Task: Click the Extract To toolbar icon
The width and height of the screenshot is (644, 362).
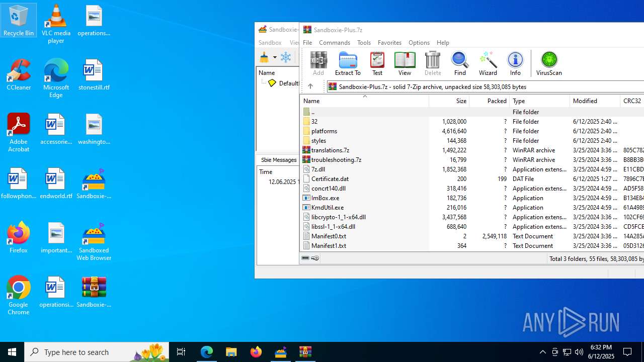Action: [x=348, y=63]
